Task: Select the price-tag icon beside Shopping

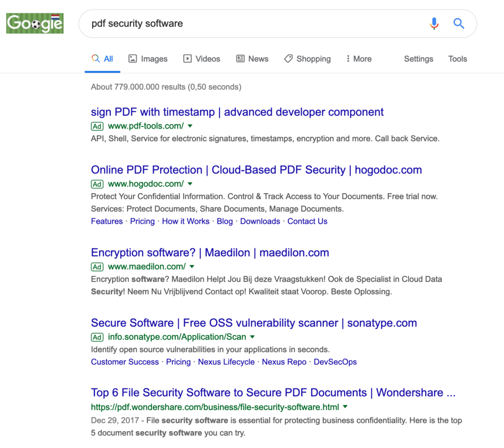Action: point(288,59)
